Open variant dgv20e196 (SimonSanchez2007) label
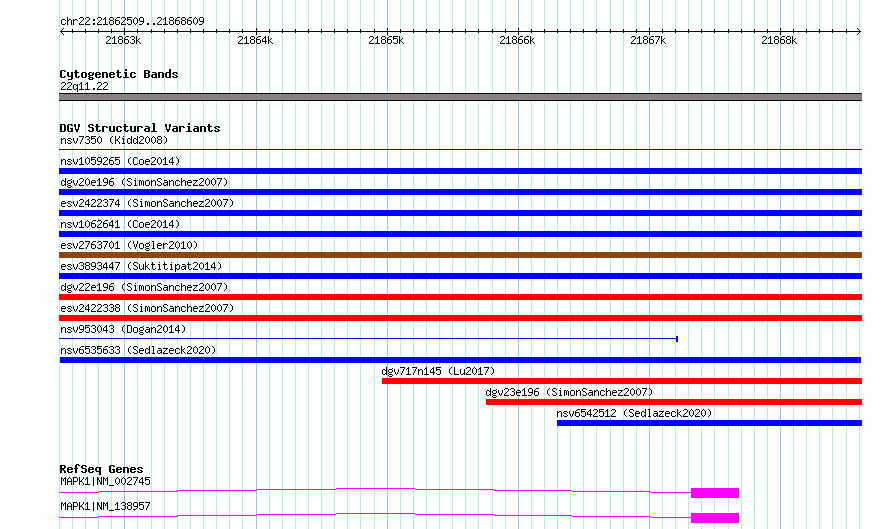Screen dimensions: 890x529 click(x=144, y=182)
